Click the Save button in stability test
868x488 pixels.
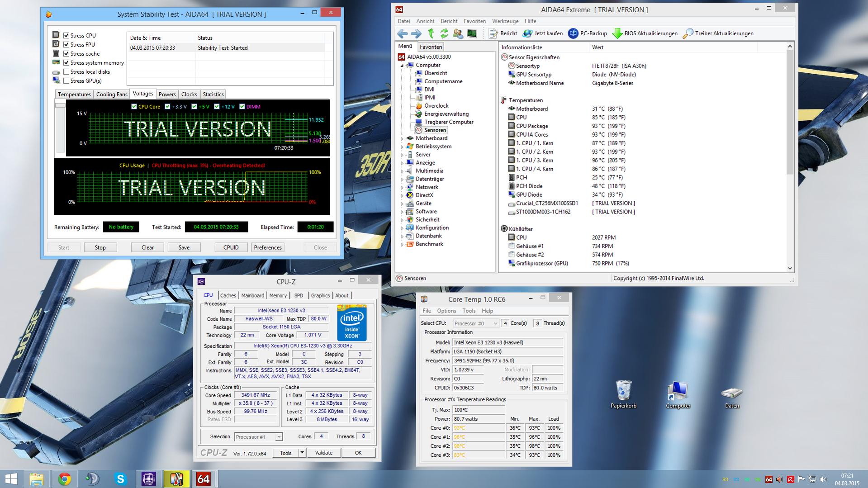tap(184, 247)
